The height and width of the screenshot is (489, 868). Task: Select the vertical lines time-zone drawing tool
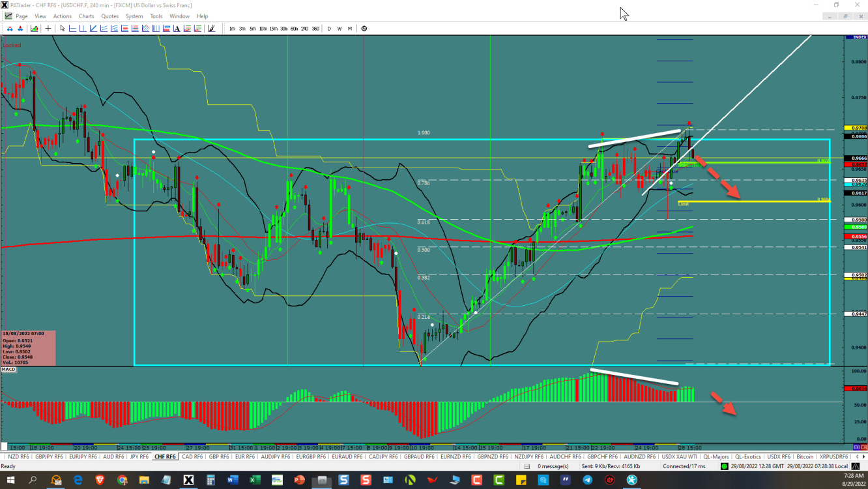[156, 28]
